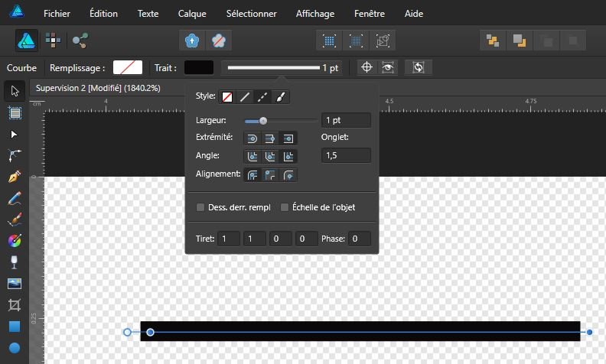Switch to Designer persona icon
Viewport: 606px width, 364px height.
pyautogui.click(x=27, y=41)
